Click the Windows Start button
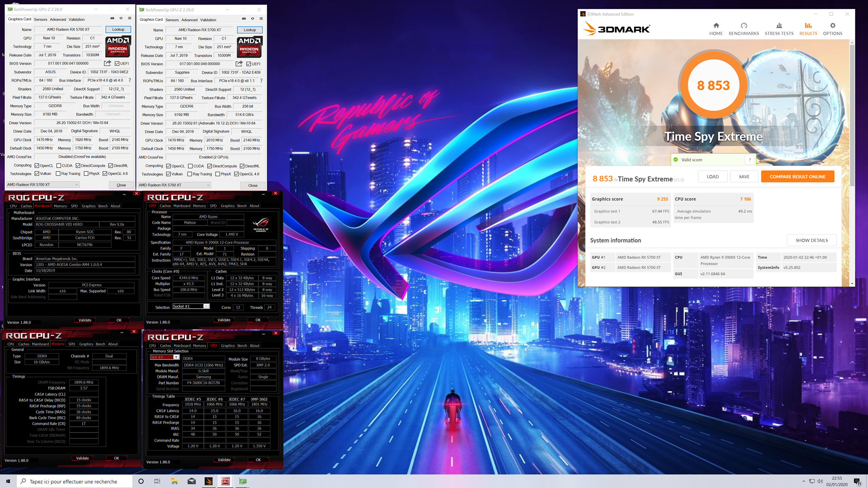The image size is (868, 488). point(8,481)
